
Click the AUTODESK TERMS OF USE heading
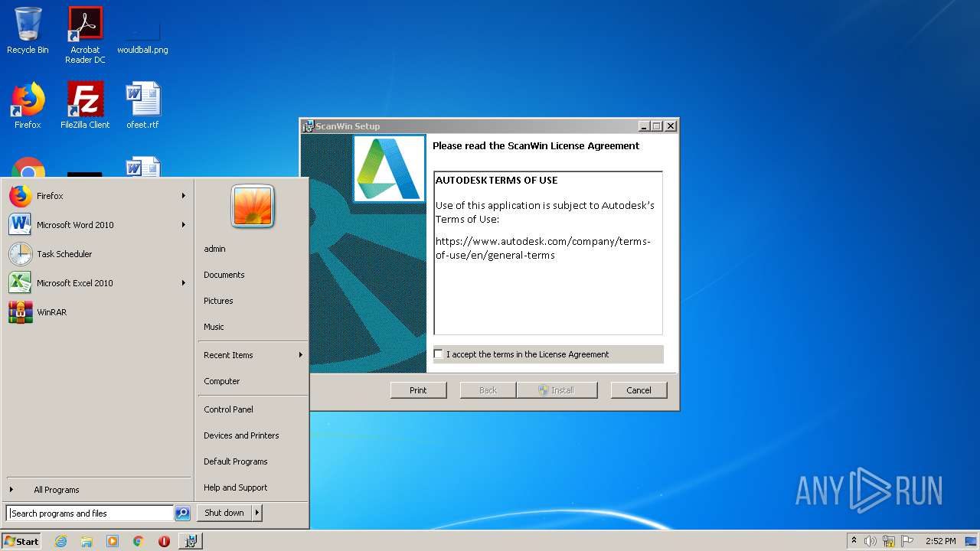[496, 181]
